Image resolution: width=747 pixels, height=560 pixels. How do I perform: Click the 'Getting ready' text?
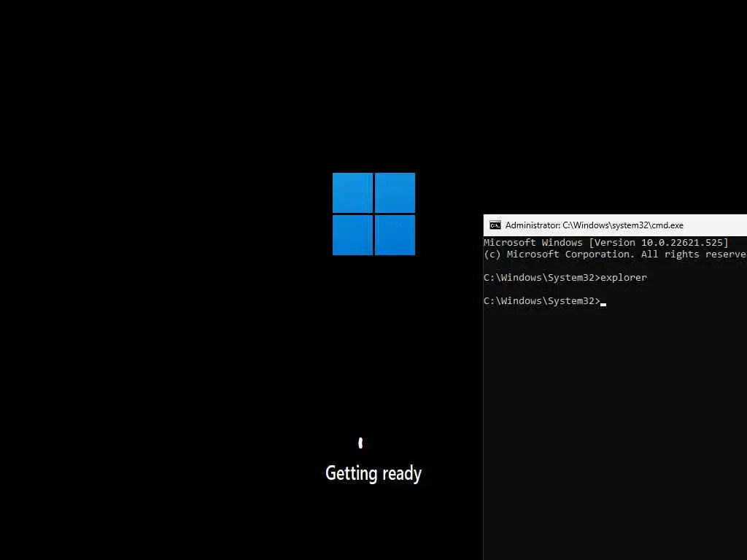[373, 474]
